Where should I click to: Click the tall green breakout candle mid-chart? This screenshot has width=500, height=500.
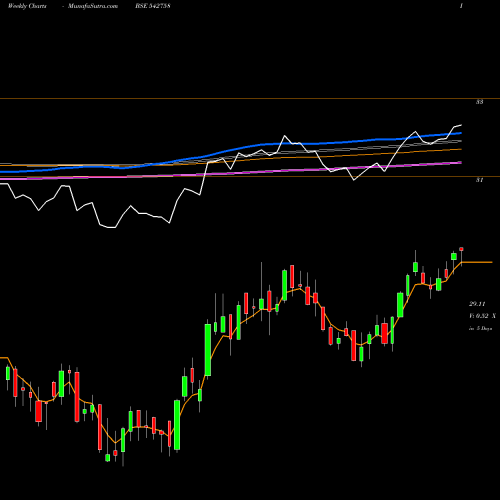[x=208, y=350]
